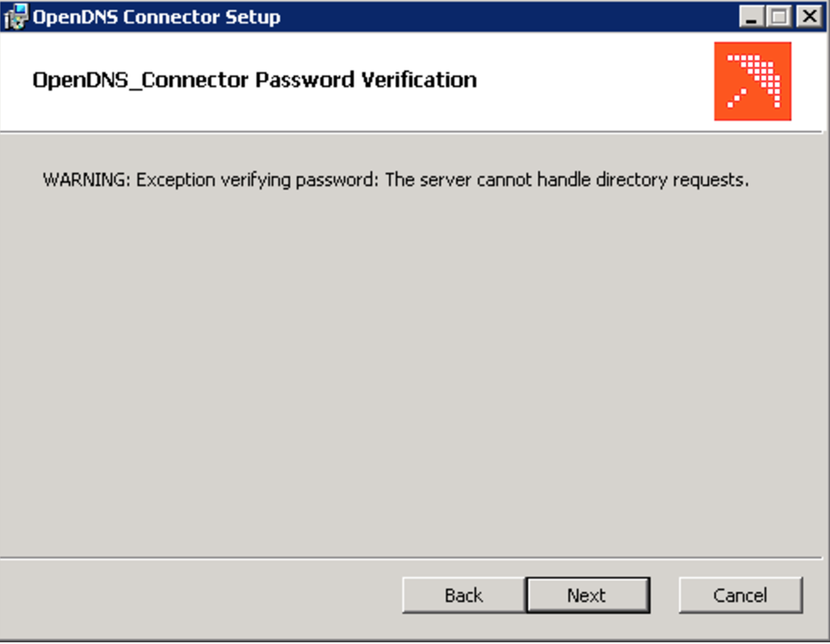Click the white arrow inside the logo
Image resolution: width=830 pixels, height=644 pixels.
(x=755, y=81)
